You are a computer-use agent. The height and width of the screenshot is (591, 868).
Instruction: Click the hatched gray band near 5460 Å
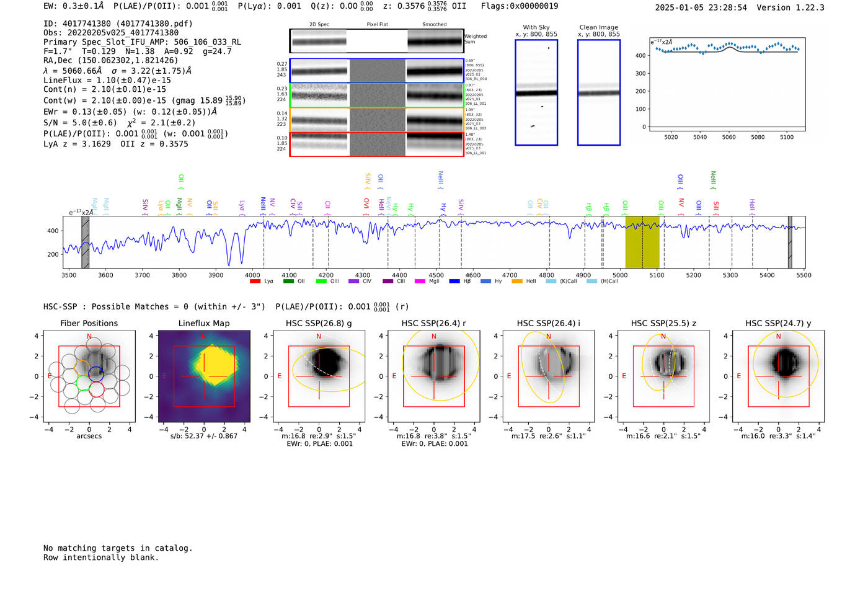tap(790, 242)
